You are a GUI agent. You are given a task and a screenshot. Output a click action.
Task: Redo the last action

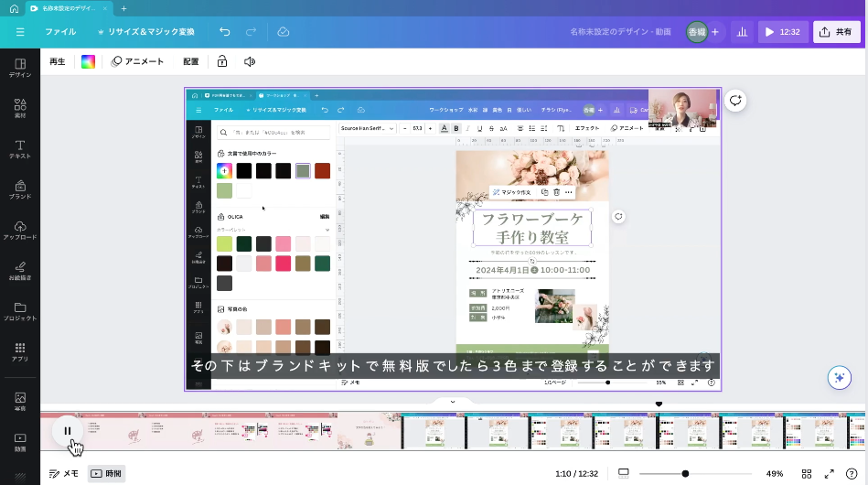coord(251,32)
